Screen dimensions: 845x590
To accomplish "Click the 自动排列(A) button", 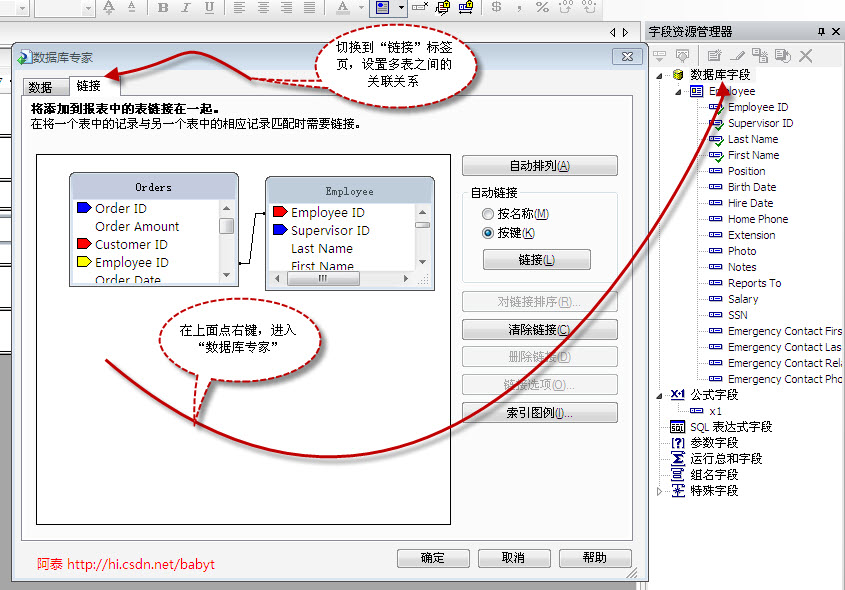I will 540,166.
